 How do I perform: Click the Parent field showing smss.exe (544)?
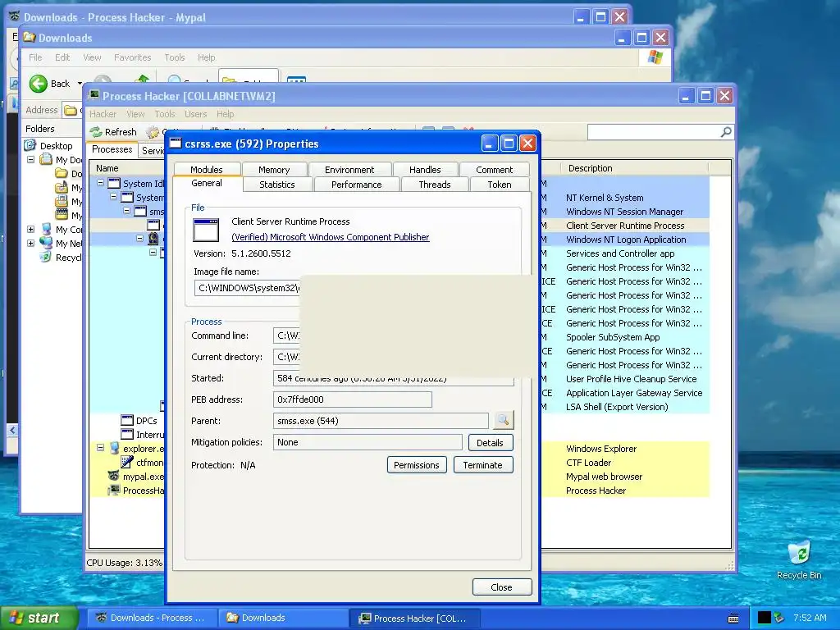click(x=381, y=421)
